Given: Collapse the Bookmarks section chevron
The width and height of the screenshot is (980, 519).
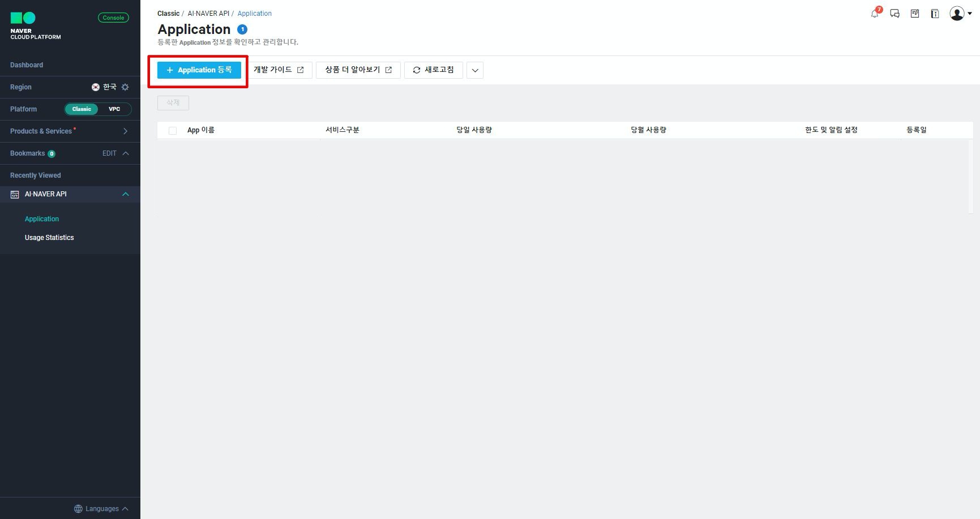Looking at the screenshot, I should (x=126, y=153).
